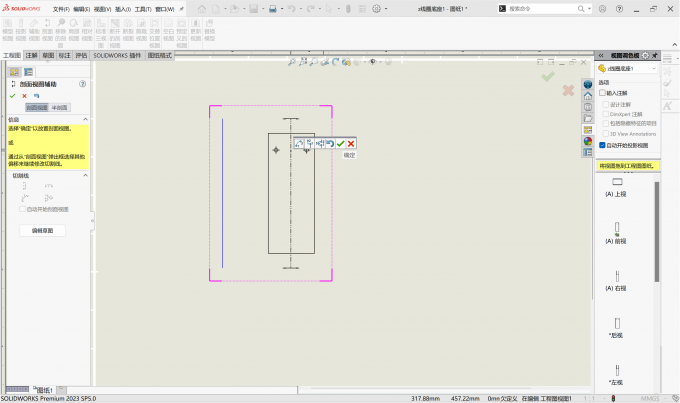The image size is (680, 403).
Task: Click the single offset icon in popup toolbar
Action: click(x=310, y=144)
